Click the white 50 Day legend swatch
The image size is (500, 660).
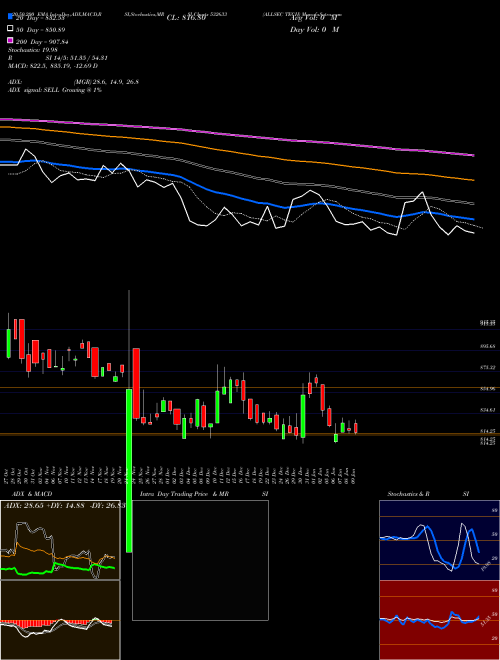pos(11,29)
